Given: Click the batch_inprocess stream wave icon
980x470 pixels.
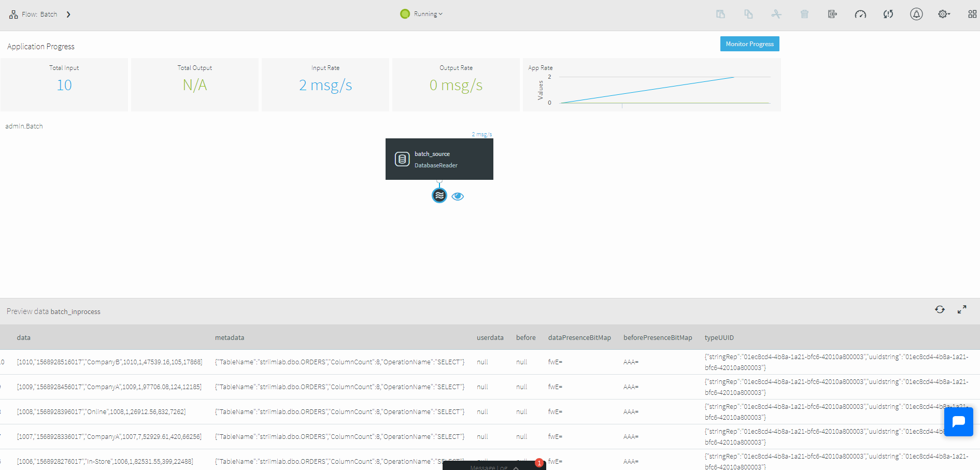Looking at the screenshot, I should (439, 195).
